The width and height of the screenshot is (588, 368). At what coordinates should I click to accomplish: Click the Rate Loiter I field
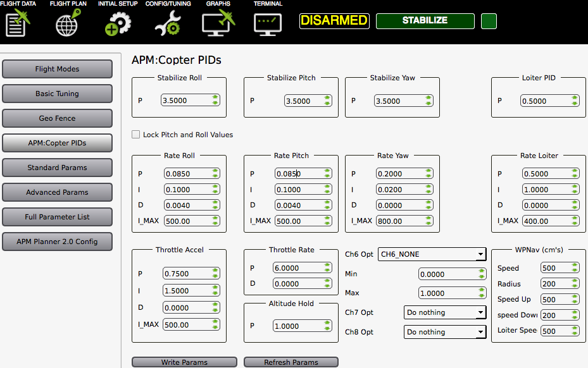pos(551,189)
